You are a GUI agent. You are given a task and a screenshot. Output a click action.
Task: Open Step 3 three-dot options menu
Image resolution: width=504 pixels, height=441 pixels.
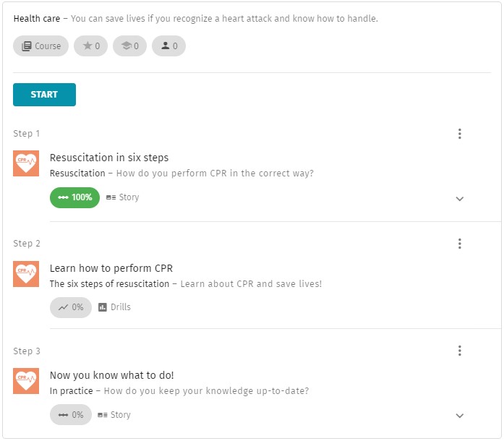460,351
